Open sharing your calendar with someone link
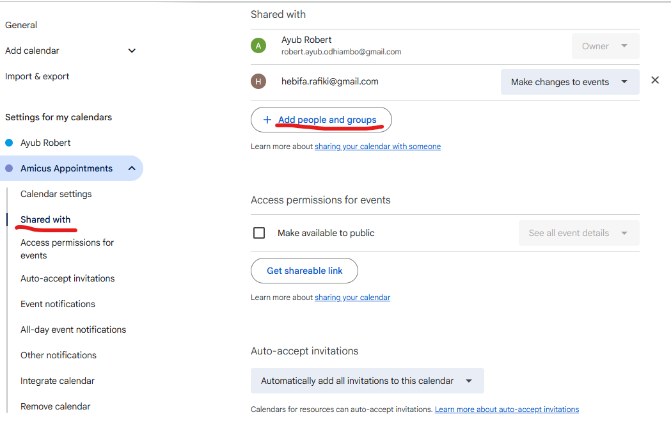Viewport: 671px width, 421px height. click(x=377, y=147)
